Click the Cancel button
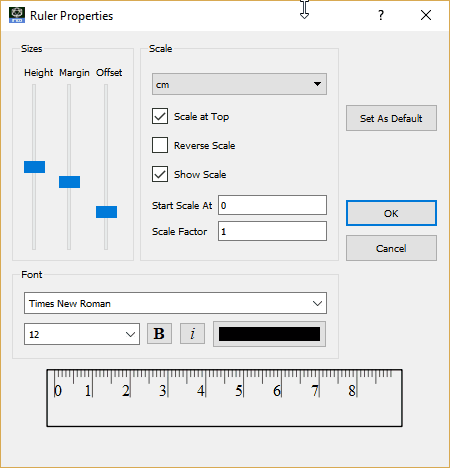The width and height of the screenshot is (450, 468). point(391,248)
